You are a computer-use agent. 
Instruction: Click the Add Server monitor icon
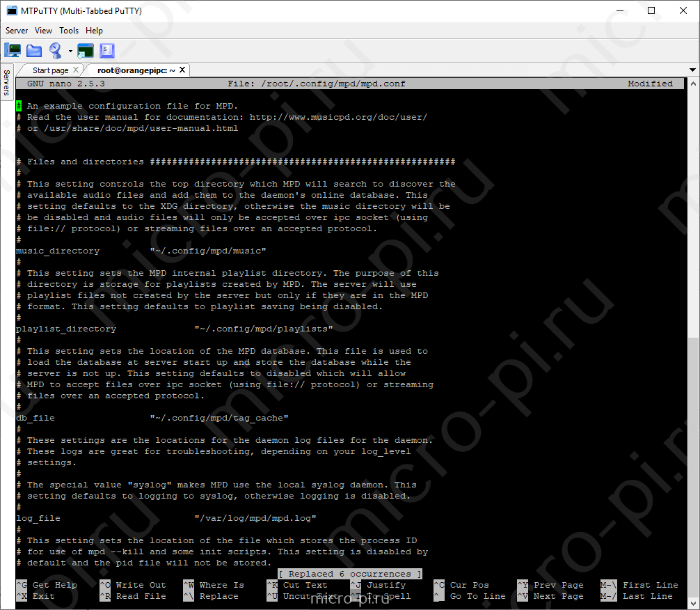coord(13,51)
